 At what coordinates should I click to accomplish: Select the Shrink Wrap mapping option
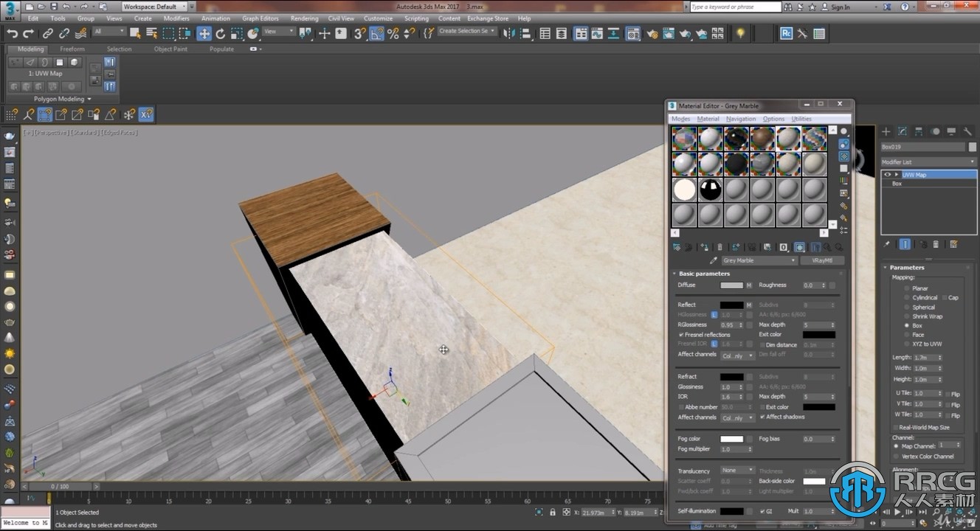pyautogui.click(x=907, y=316)
